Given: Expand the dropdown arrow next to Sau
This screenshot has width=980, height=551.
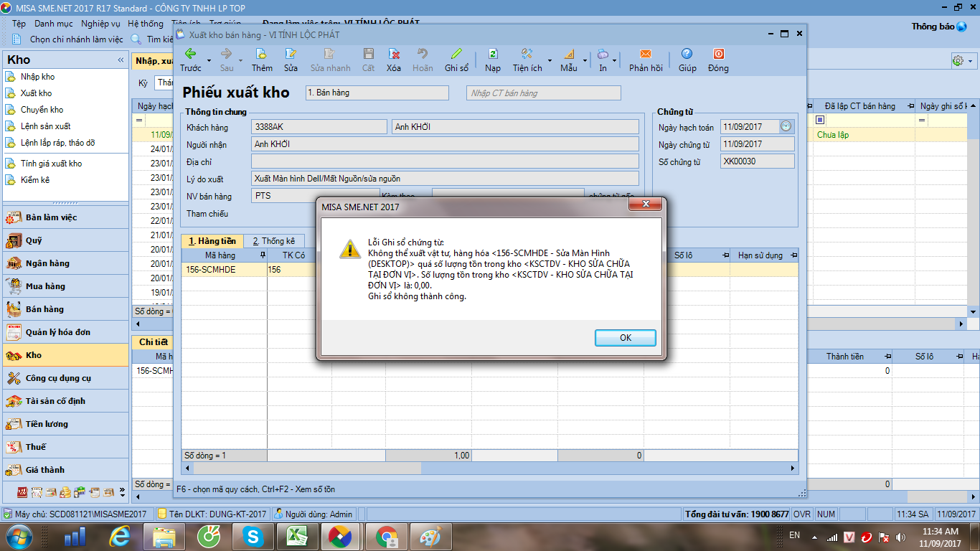Looking at the screenshot, I should coord(242,60).
